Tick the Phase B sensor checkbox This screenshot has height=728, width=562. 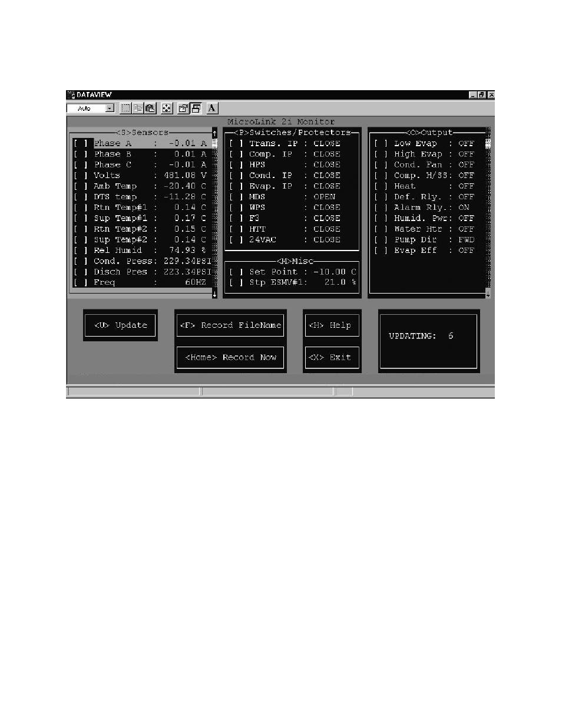tap(81, 154)
